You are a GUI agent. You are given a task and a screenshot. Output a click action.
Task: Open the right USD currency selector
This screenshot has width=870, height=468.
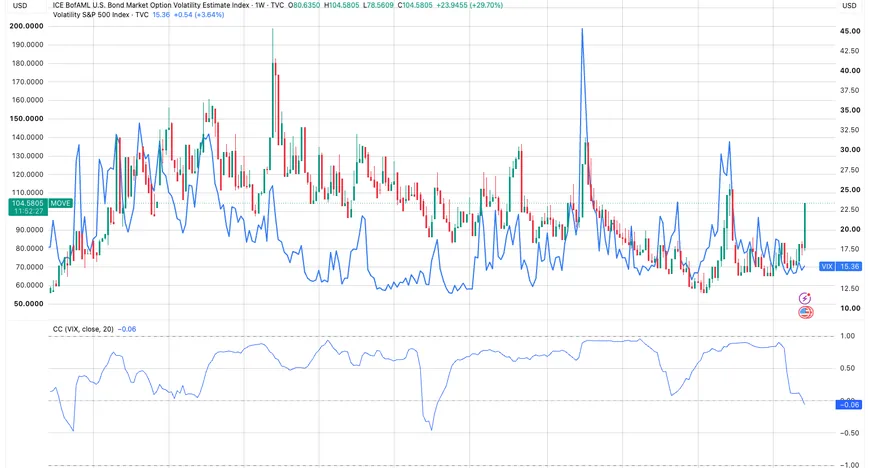click(849, 6)
